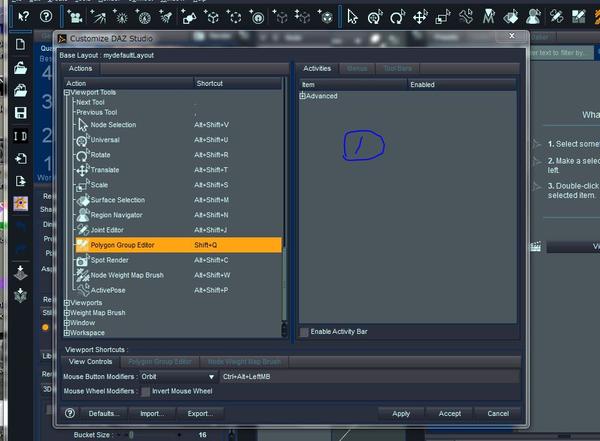Expand the Window tree group
Image resolution: width=600 pixels, height=441 pixels.
pos(67,323)
